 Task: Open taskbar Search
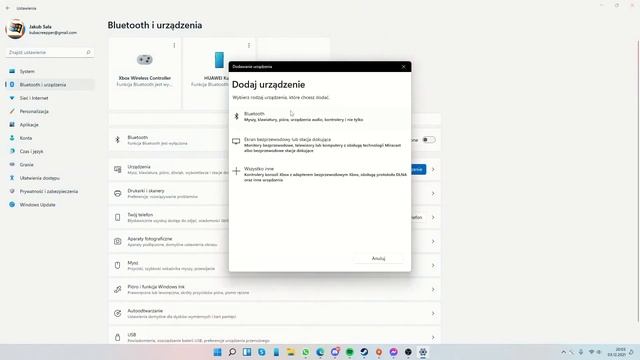tap(232, 352)
